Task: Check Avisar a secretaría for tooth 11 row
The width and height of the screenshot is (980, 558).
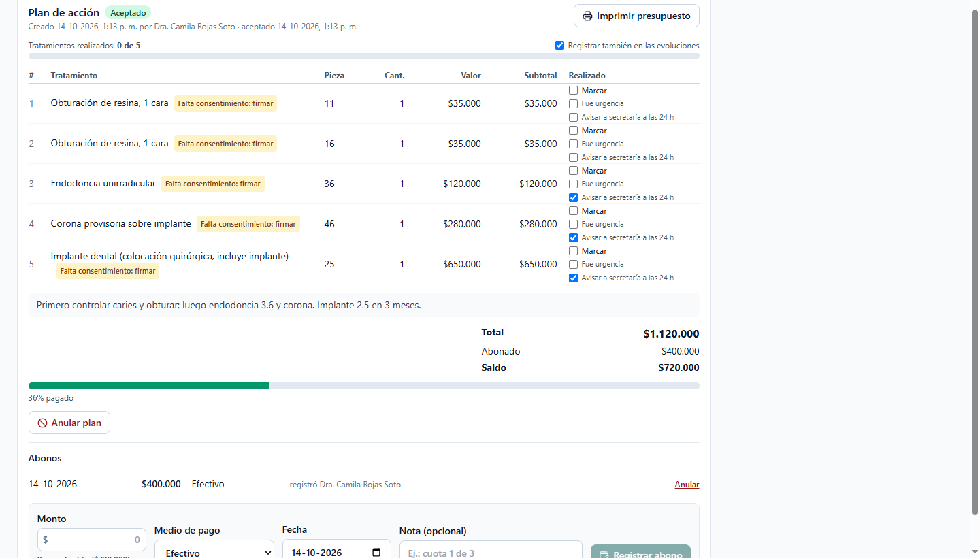Action: click(573, 117)
